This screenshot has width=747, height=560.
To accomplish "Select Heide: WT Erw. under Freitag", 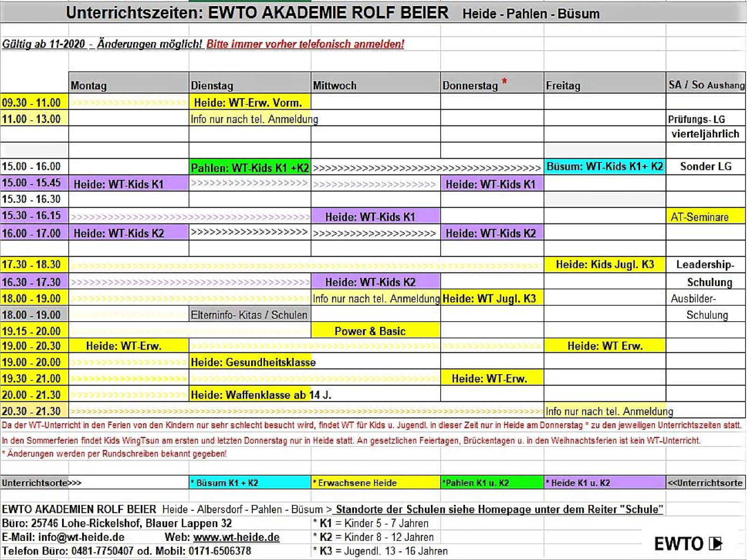I will (x=605, y=346).
